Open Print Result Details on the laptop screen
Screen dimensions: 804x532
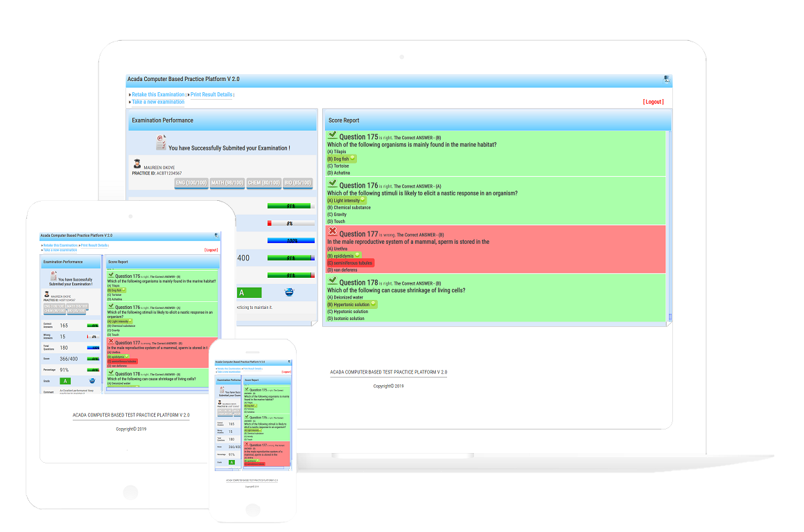(x=211, y=94)
